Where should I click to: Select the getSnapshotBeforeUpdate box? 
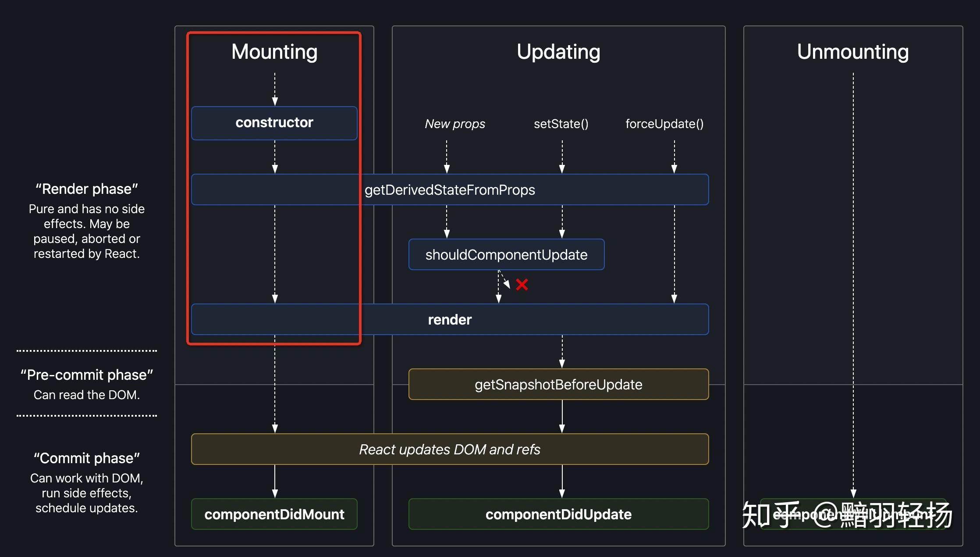pyautogui.click(x=558, y=384)
